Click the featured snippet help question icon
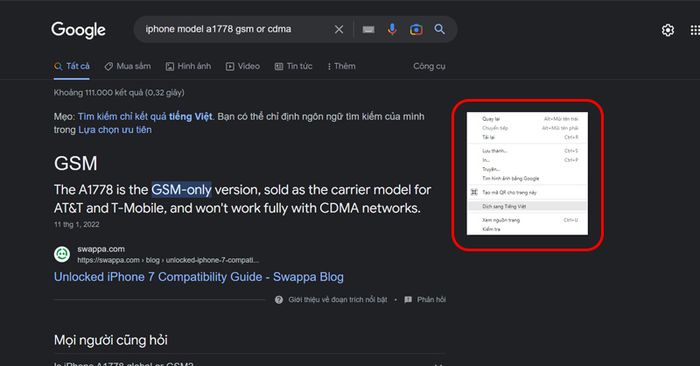This screenshot has width=700, height=366. pos(279,299)
